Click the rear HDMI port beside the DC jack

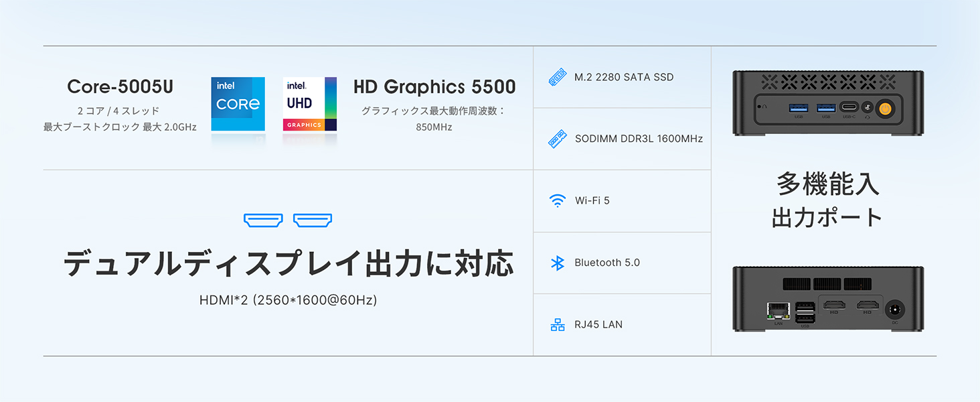click(868, 305)
